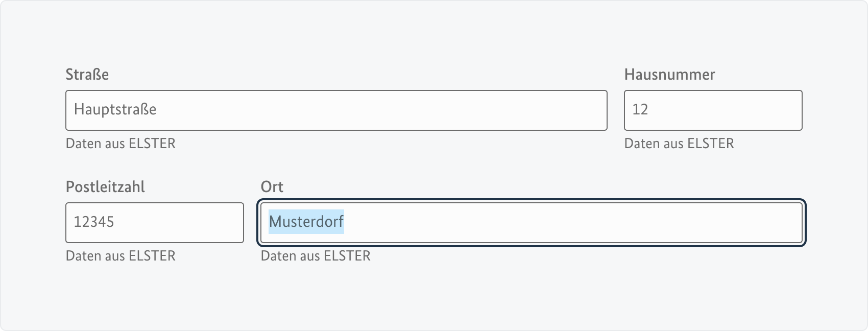Click "Daten aus ELSTER" hint under Ort

[x=316, y=256]
